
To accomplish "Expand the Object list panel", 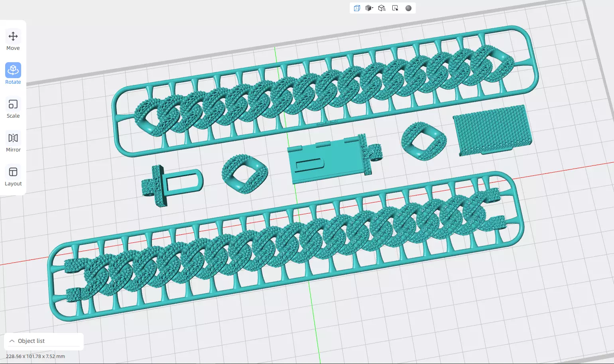I will [x=44, y=341].
